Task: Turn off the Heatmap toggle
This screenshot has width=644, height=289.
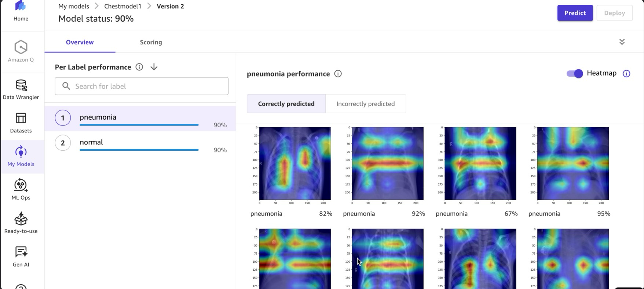Action: 574,73
